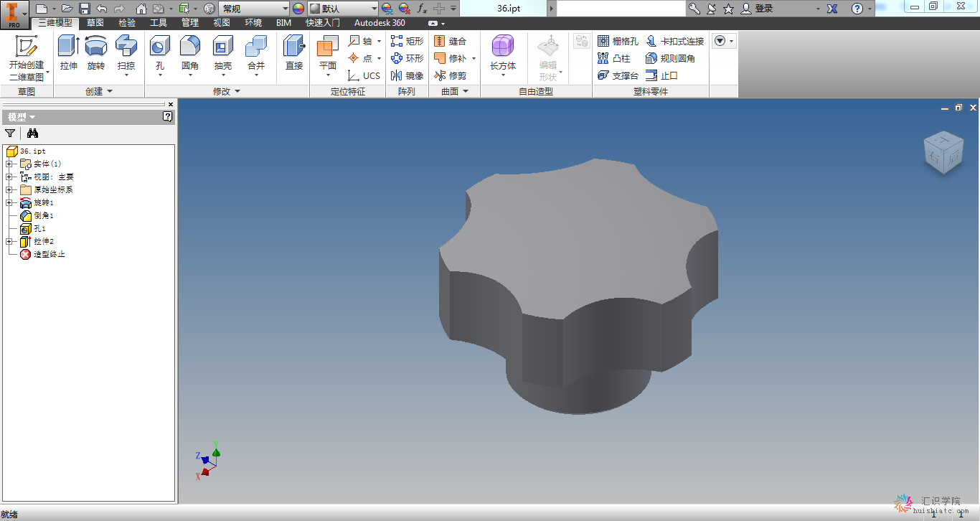The height and width of the screenshot is (521, 980).
Task: Switch to the 检验 ribbon tab
Action: [127, 23]
